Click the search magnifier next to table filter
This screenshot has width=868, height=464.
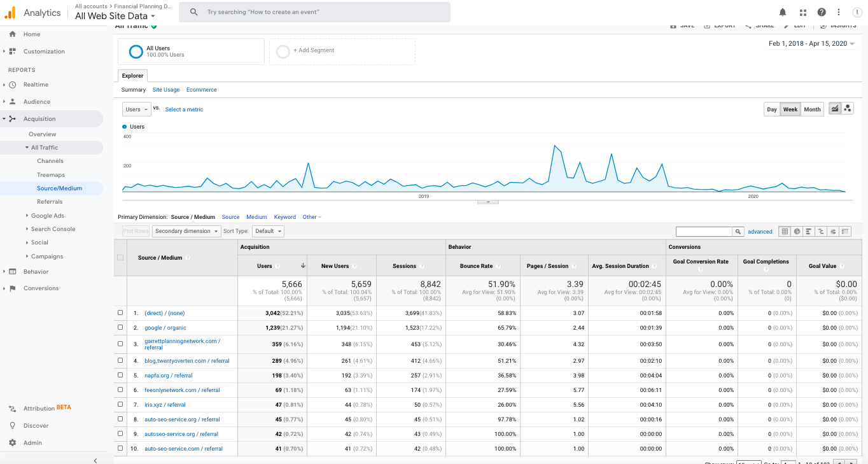pyautogui.click(x=738, y=232)
